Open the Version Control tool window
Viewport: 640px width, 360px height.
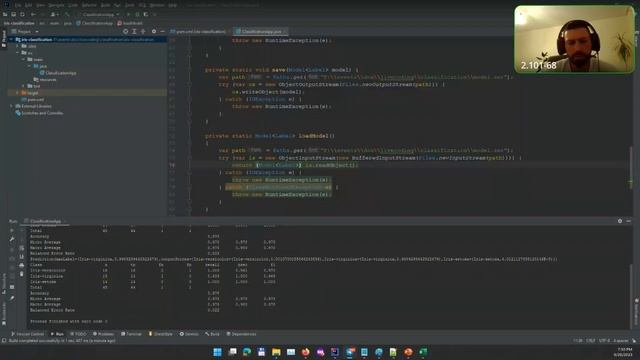coord(27,334)
